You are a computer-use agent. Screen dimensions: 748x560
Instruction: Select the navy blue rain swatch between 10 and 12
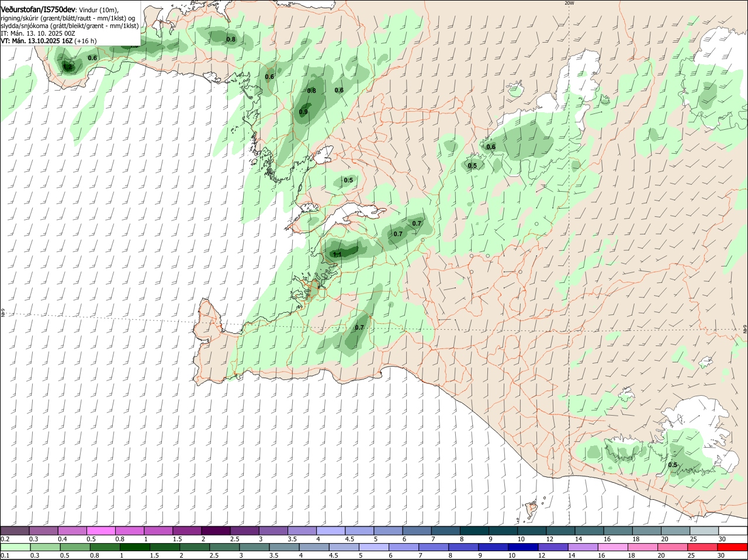point(523,547)
